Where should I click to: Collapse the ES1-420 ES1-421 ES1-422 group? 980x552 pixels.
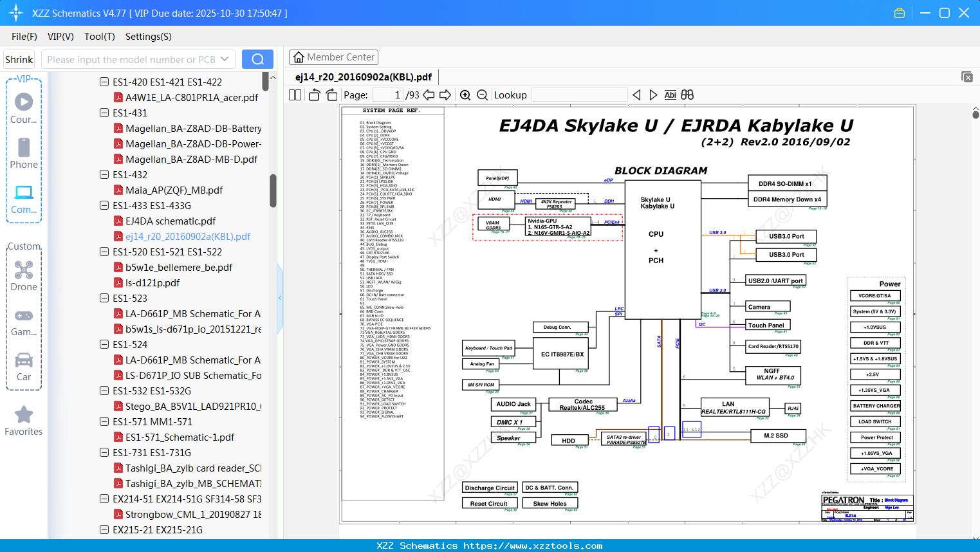[x=104, y=82]
